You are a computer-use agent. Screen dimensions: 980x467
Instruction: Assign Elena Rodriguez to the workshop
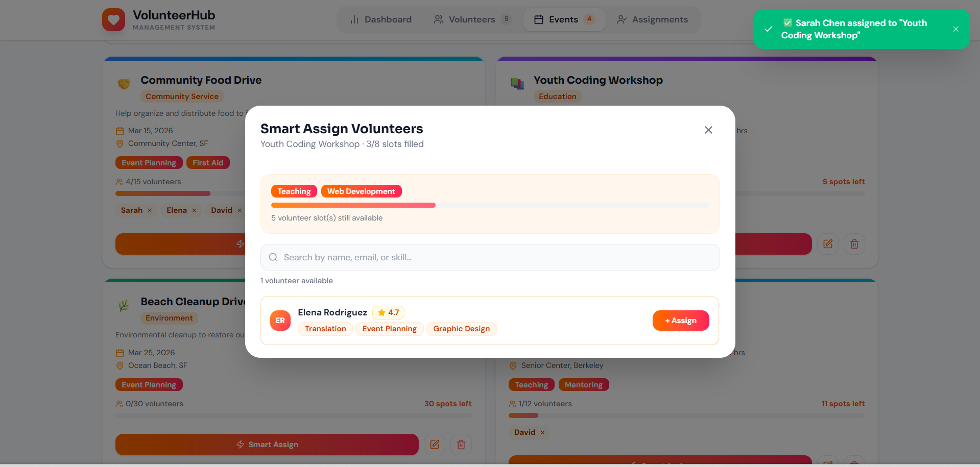[x=680, y=321]
